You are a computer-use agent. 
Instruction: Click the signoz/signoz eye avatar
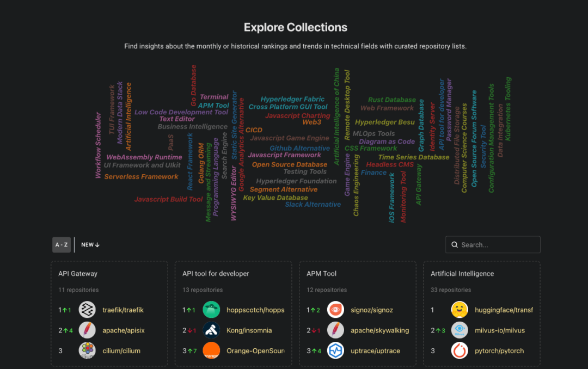[x=335, y=310]
